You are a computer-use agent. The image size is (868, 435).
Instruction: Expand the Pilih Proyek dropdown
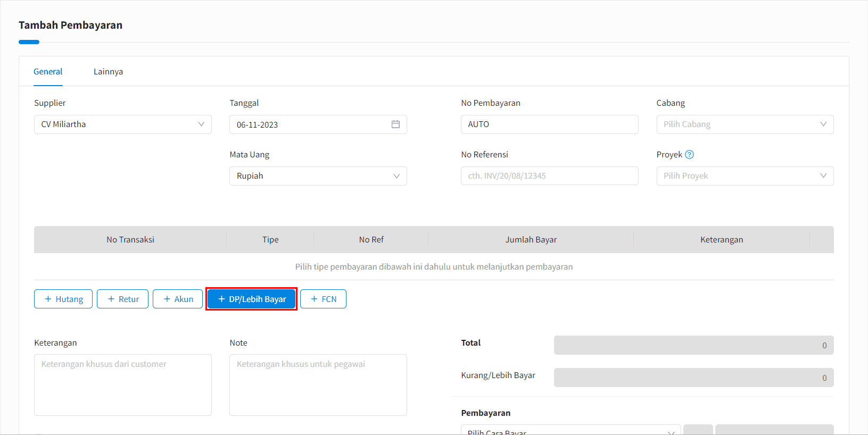pyautogui.click(x=745, y=176)
